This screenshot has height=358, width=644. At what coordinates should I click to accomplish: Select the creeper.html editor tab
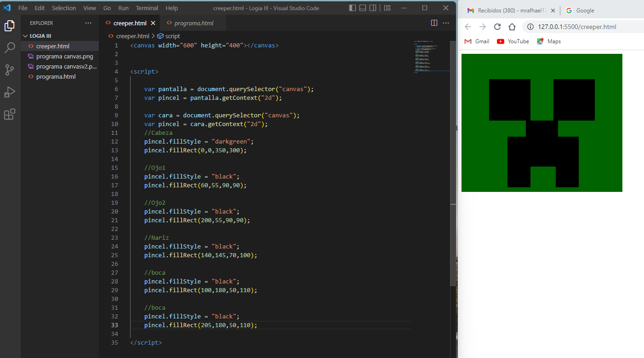click(x=130, y=23)
